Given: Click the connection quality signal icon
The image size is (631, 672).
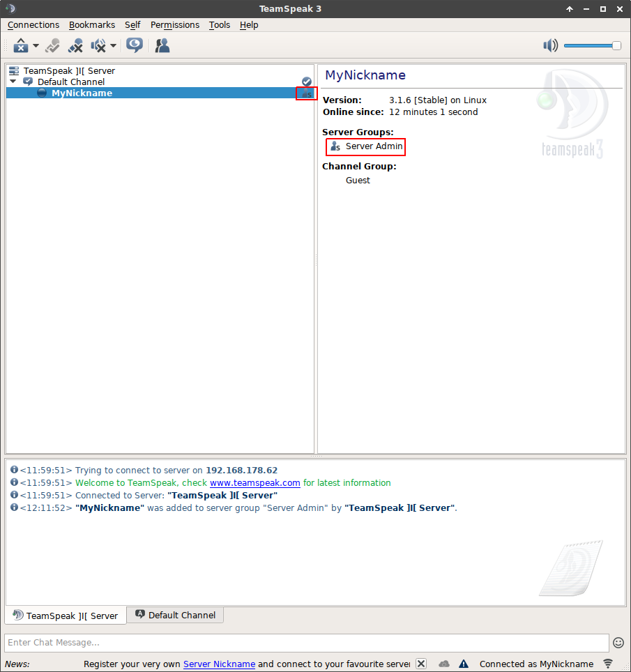Looking at the screenshot, I should (x=608, y=664).
